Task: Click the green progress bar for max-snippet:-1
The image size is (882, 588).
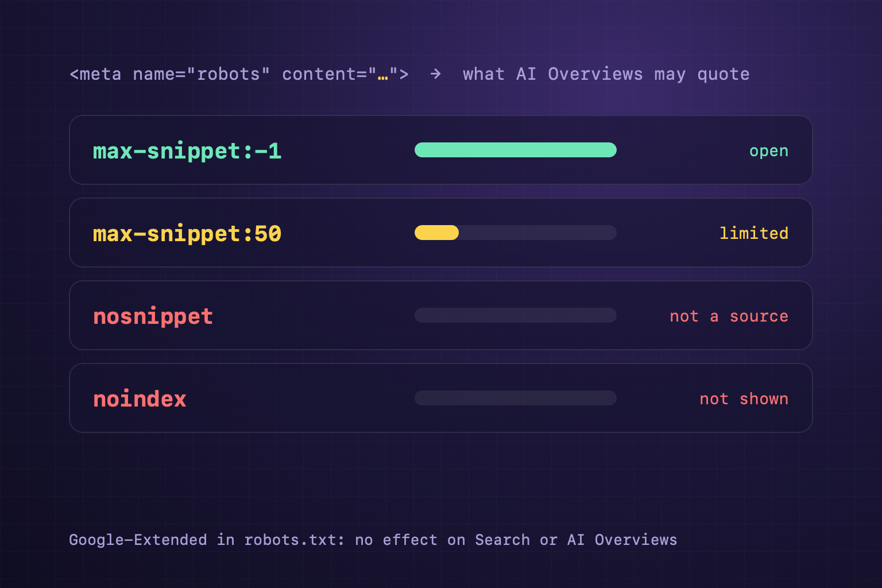Action: point(516,150)
